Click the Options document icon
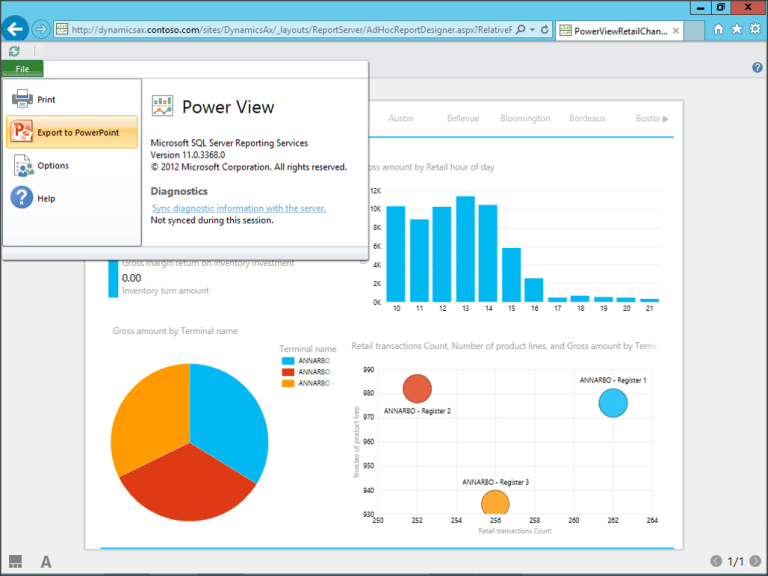Viewport: 768px width, 576px height. [23, 166]
